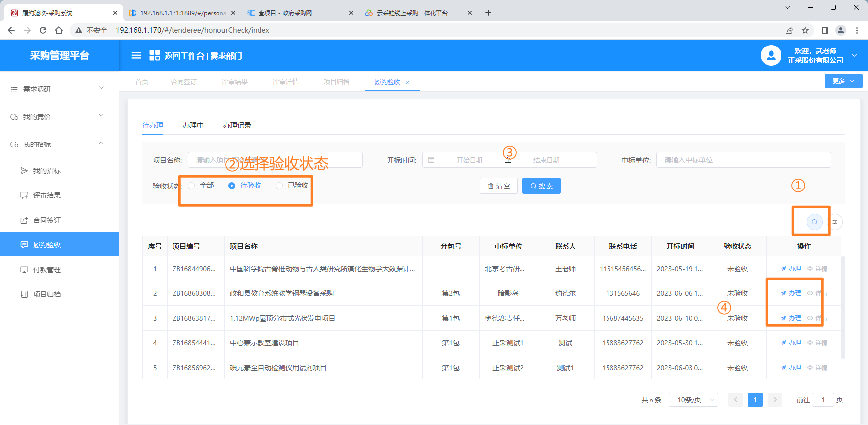Switch to the 办理中 tab

(x=193, y=125)
